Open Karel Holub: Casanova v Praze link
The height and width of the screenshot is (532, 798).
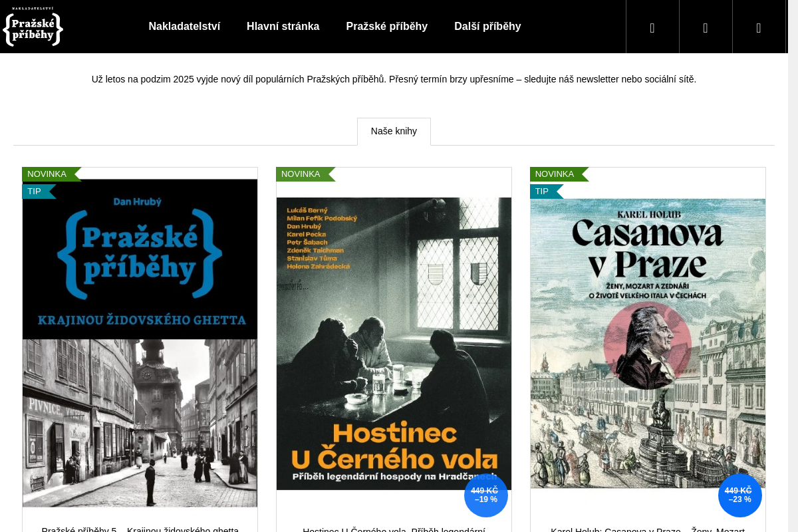pos(648,529)
